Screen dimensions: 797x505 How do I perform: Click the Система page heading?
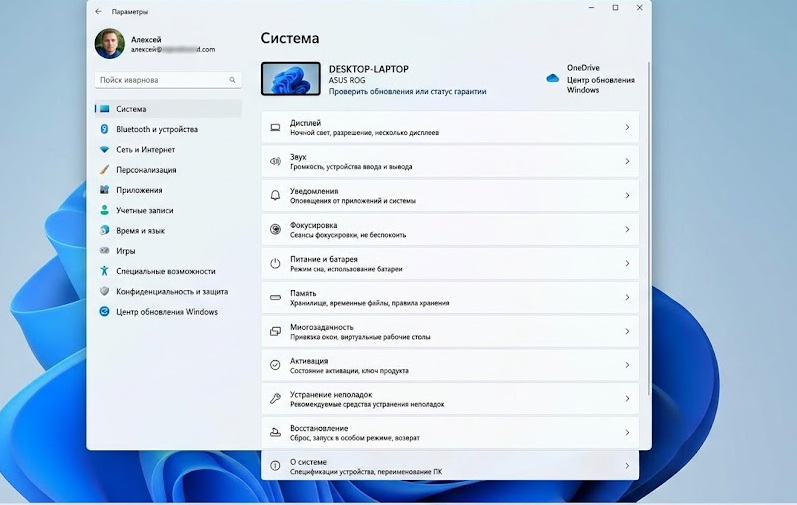click(x=290, y=38)
